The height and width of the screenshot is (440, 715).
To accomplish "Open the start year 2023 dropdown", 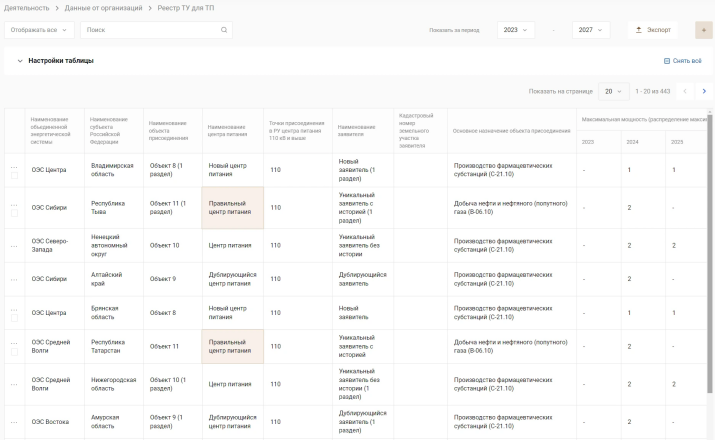I will click(515, 30).
